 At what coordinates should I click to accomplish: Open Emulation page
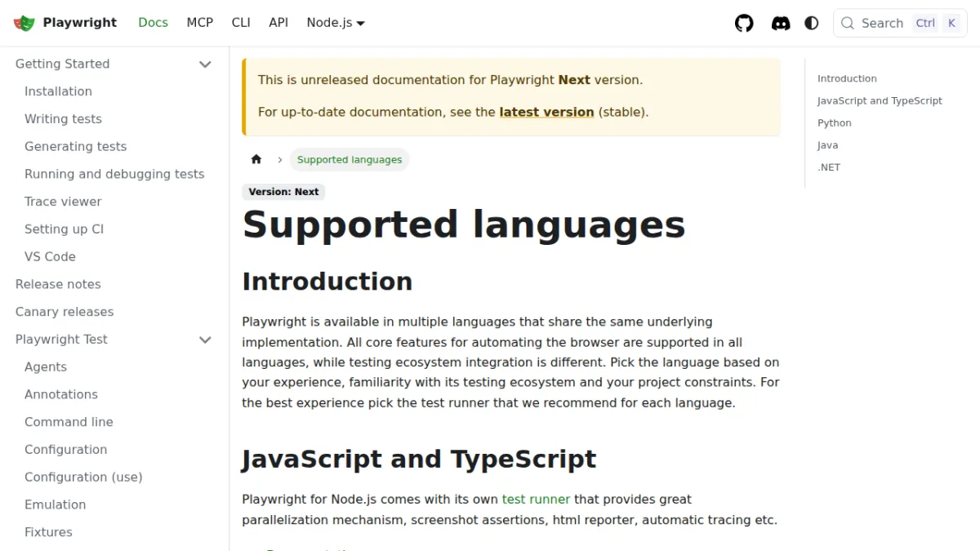55,504
